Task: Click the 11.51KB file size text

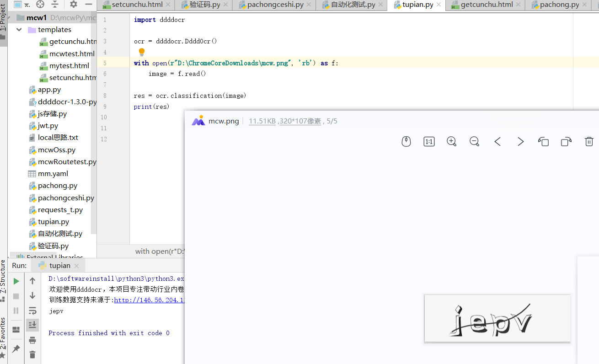Action: pyautogui.click(x=262, y=121)
